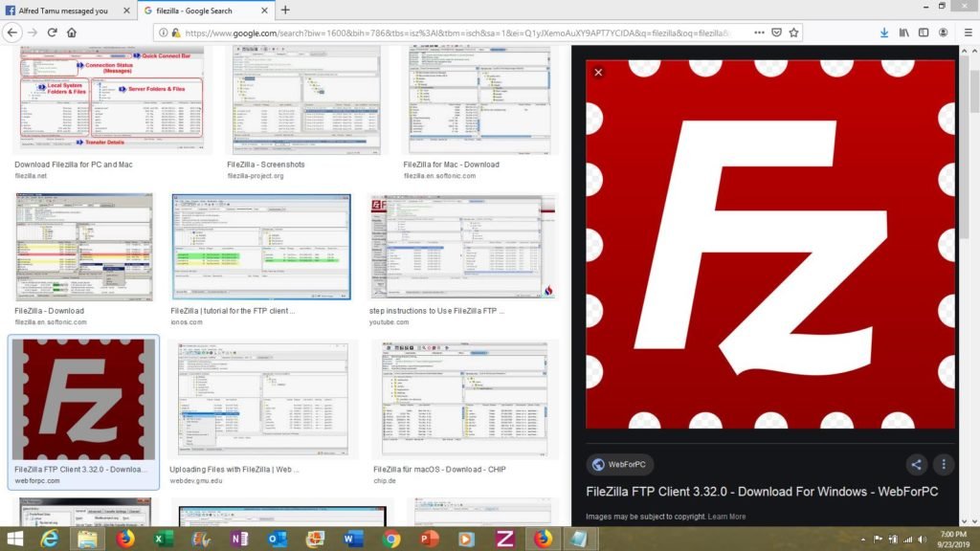
Task: Click the browser forward arrow
Action: click(x=33, y=33)
